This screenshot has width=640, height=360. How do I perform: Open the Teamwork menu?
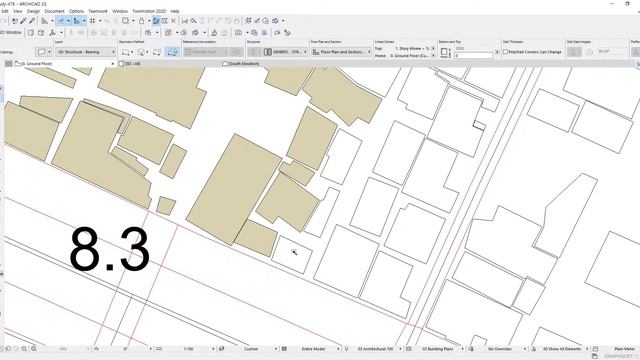(x=98, y=11)
